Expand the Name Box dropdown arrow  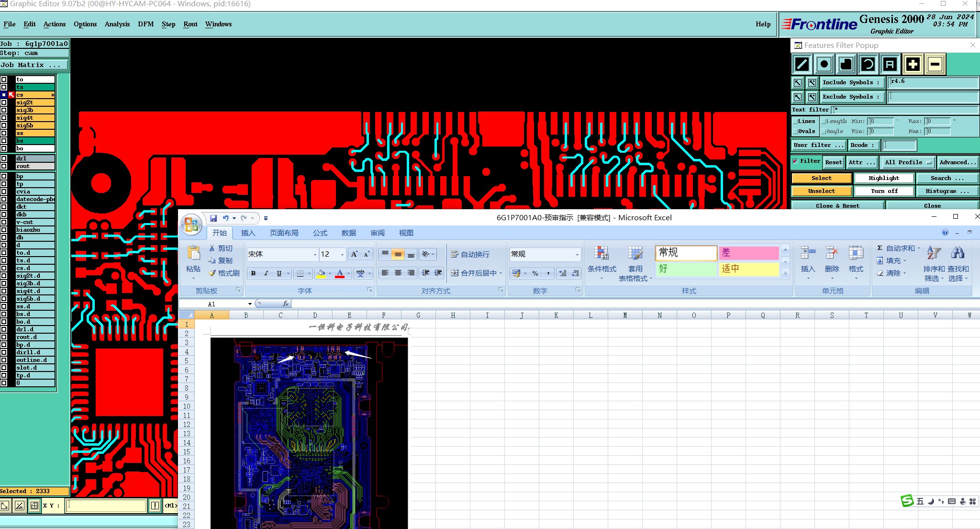tap(250, 304)
